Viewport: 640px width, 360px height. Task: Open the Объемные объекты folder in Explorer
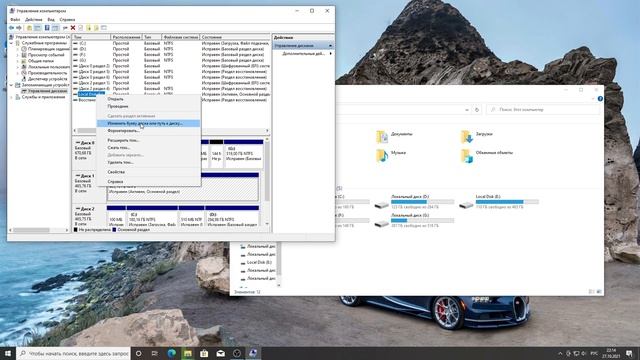tap(487, 155)
